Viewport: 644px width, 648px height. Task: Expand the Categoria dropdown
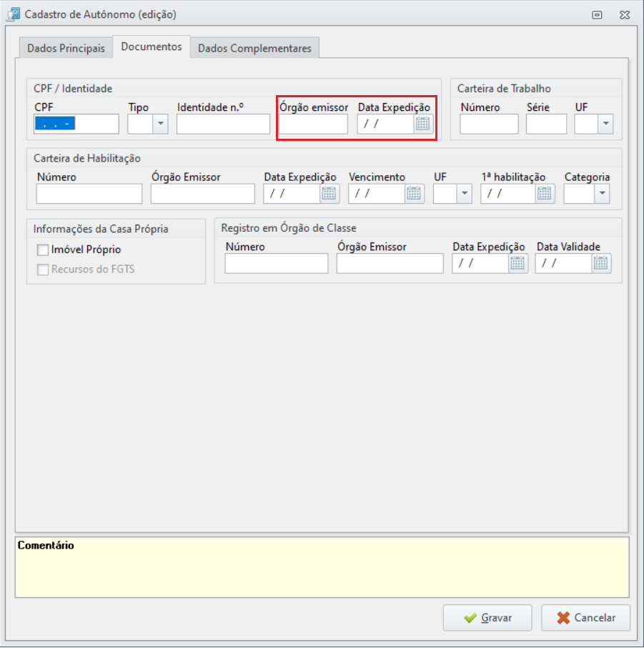pos(602,193)
